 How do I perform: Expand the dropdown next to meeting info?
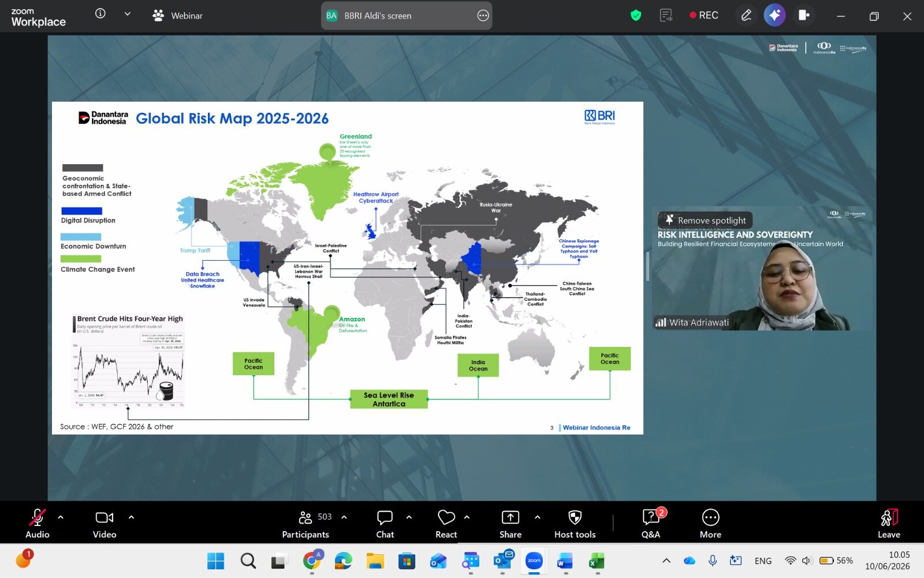pyautogui.click(x=127, y=13)
